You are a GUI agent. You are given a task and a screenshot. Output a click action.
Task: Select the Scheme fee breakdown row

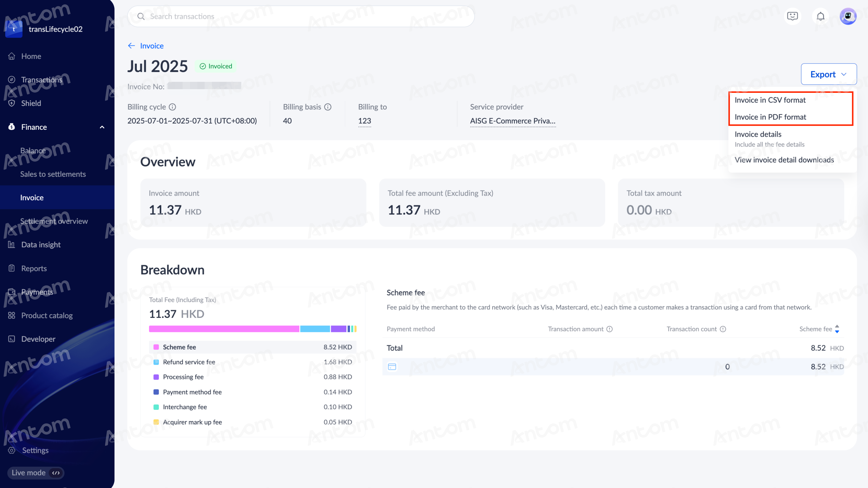tap(253, 347)
